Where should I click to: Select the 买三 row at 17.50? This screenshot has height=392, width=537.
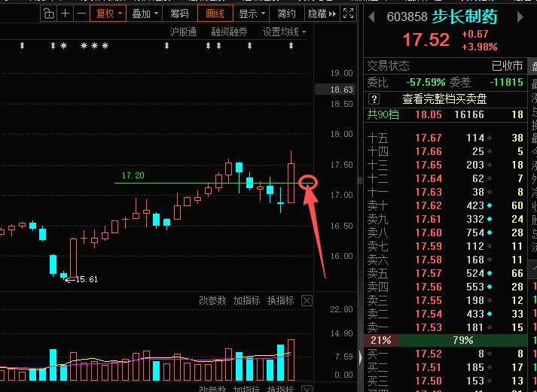click(445, 381)
